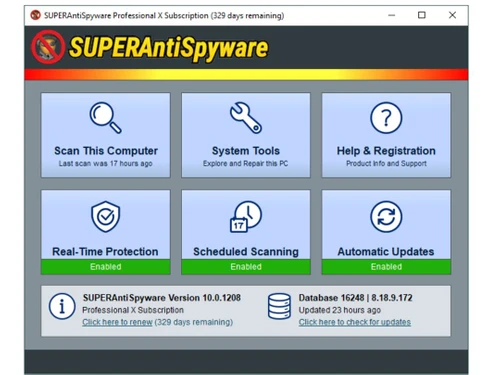Minimize the SUPERAntiSpyware window
The height and width of the screenshot is (375, 500).
pos(392,15)
